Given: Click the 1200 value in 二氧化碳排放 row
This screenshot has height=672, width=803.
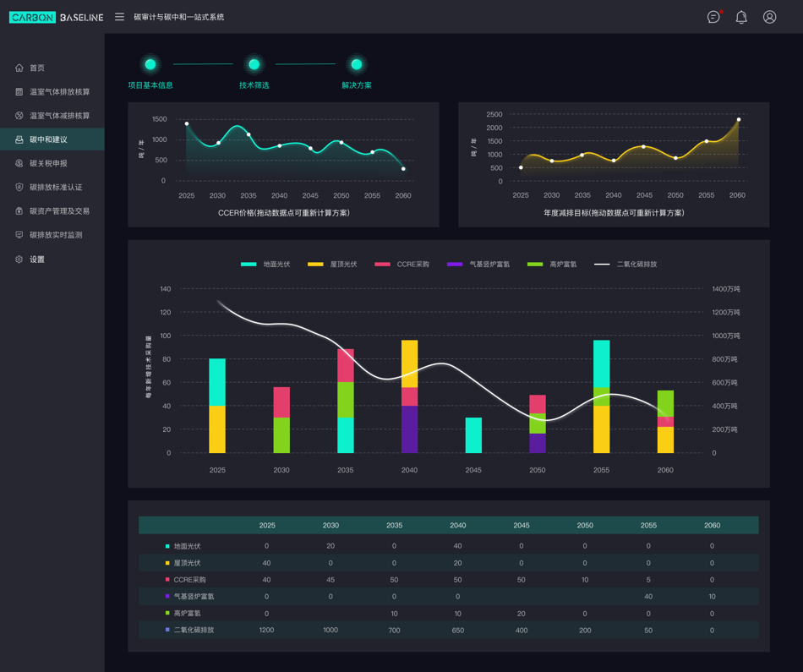Looking at the screenshot, I should (266, 630).
